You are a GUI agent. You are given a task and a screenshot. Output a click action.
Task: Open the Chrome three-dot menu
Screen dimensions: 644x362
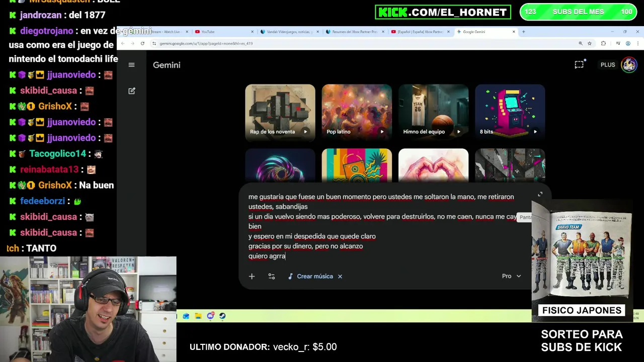coord(637,43)
